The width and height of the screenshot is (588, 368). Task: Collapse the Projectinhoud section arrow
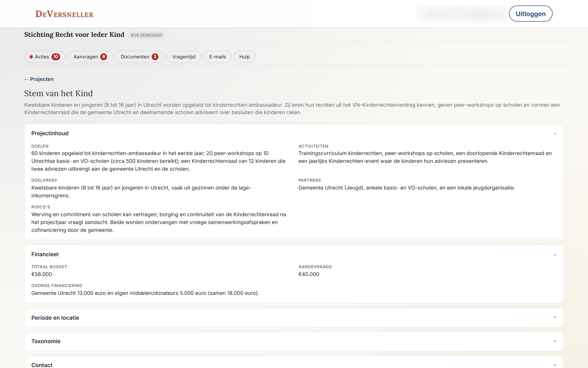pos(555,134)
